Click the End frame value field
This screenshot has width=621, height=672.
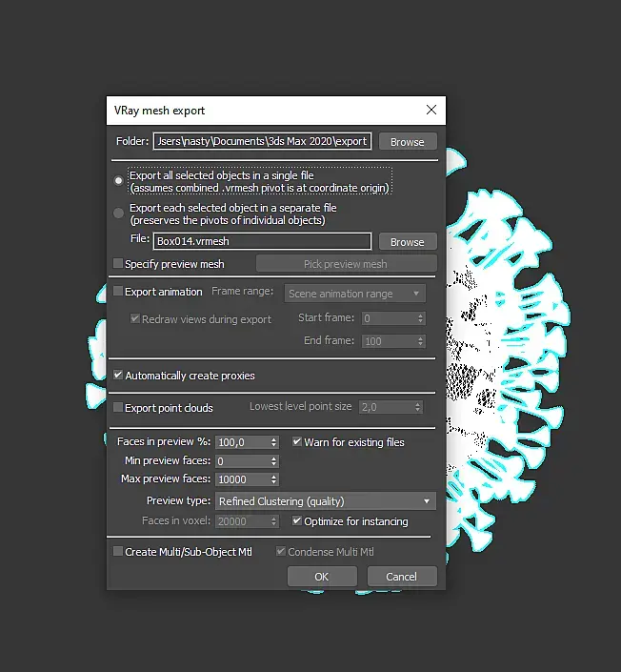(x=389, y=341)
